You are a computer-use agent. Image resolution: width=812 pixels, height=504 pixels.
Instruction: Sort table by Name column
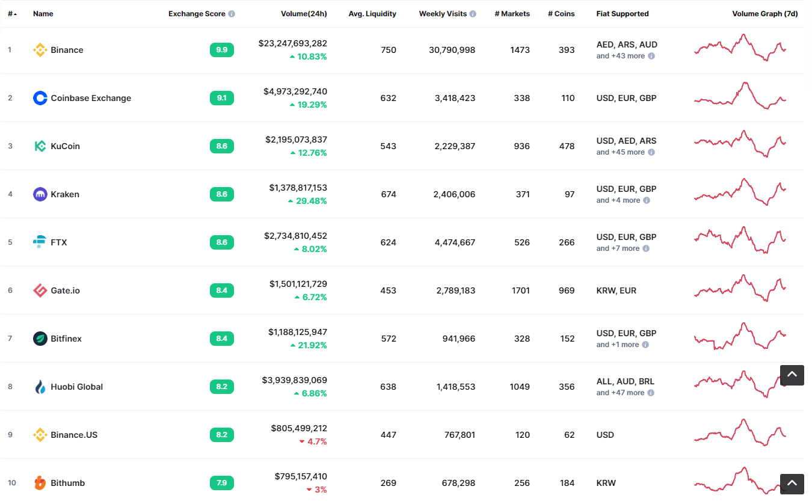pos(43,14)
